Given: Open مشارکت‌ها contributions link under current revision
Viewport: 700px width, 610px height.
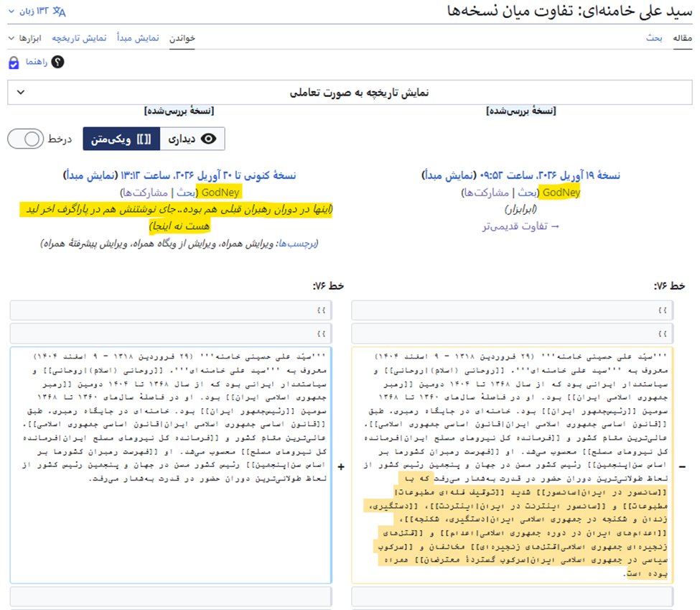Looking at the screenshot, I should pyautogui.click(x=146, y=193).
